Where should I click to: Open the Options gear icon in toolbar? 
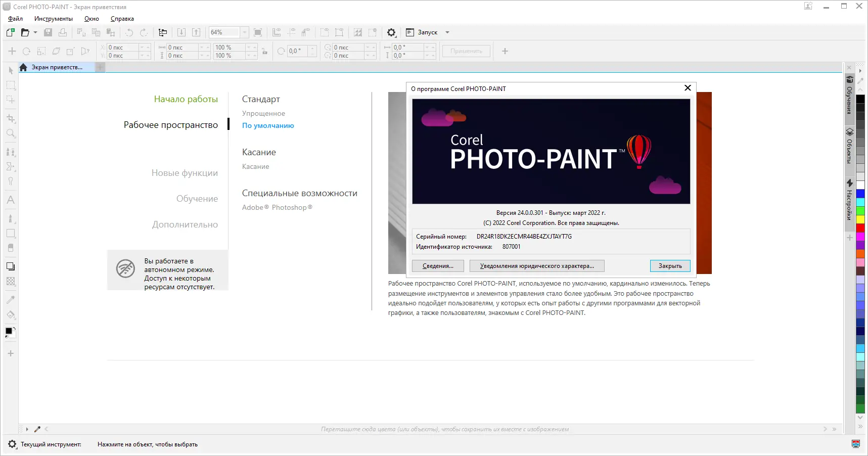point(391,32)
